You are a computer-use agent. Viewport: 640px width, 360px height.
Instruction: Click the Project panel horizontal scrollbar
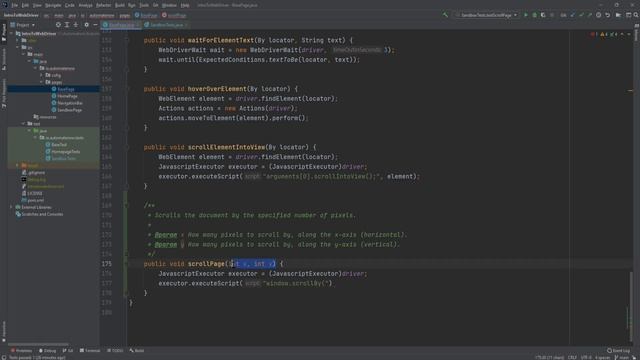point(38,344)
